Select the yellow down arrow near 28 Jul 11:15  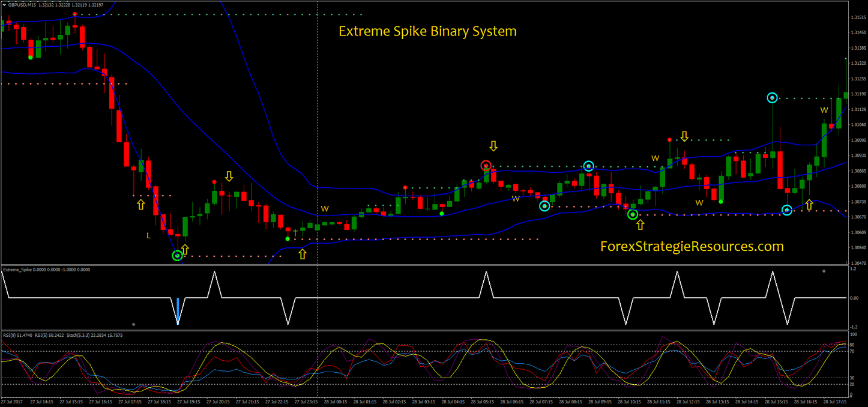pyautogui.click(x=684, y=137)
